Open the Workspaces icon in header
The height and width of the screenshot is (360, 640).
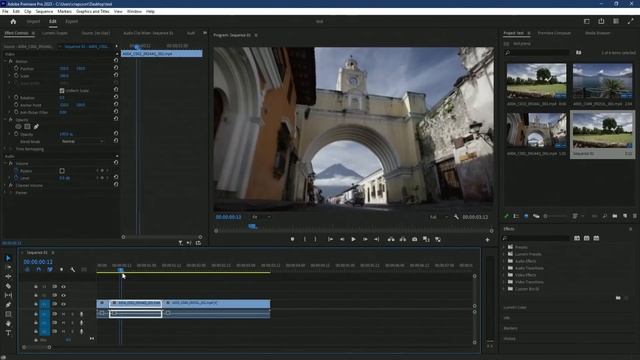click(x=587, y=21)
